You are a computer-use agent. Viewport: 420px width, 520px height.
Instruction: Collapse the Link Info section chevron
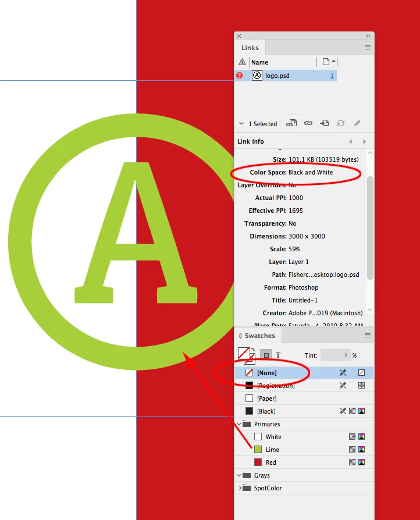[241, 123]
